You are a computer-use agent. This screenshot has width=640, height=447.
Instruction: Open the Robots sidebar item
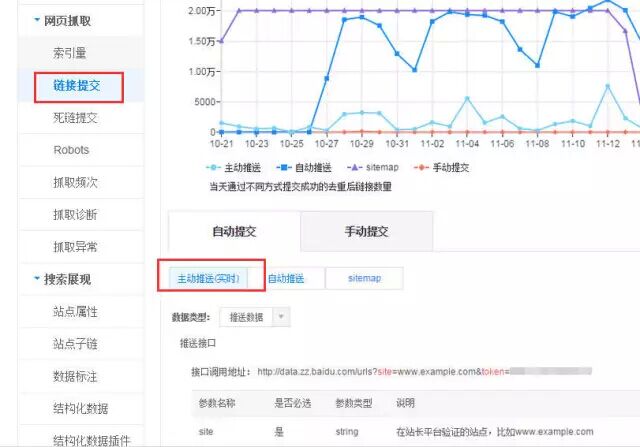71,150
